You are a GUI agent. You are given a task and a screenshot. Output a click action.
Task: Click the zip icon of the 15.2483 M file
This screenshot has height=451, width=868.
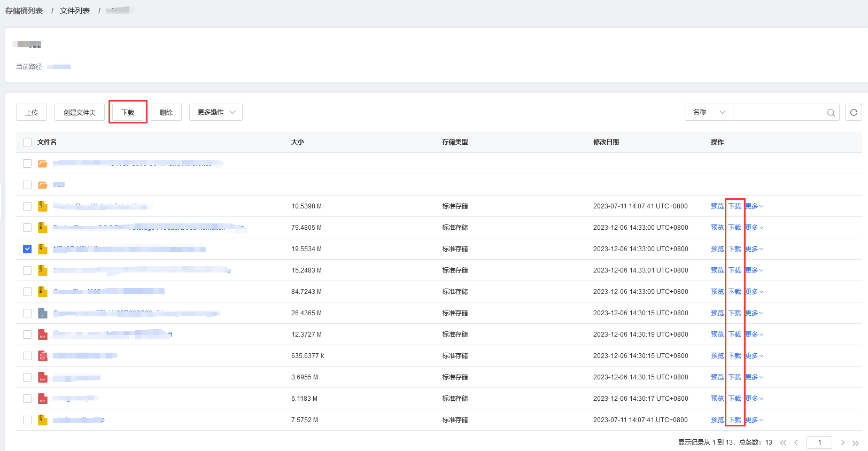pos(43,270)
